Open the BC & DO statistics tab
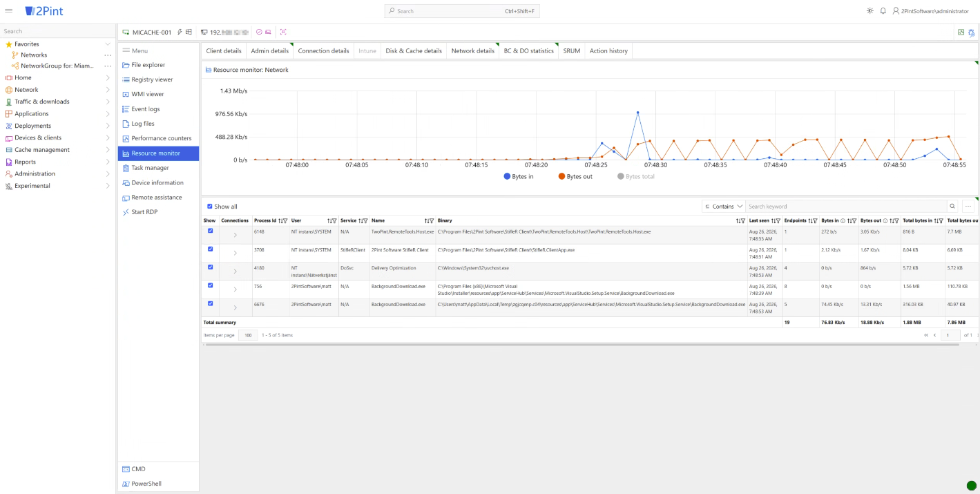Viewport: 980px width, 494px height. (x=528, y=51)
